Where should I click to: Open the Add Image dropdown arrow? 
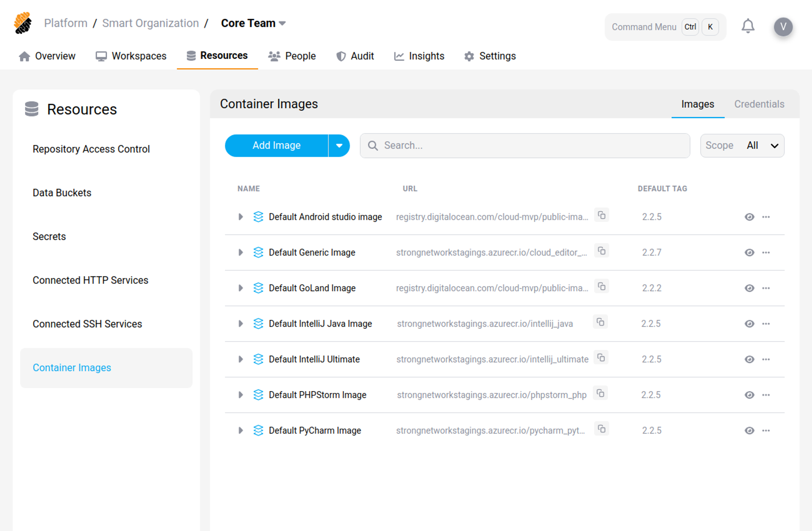(x=339, y=146)
